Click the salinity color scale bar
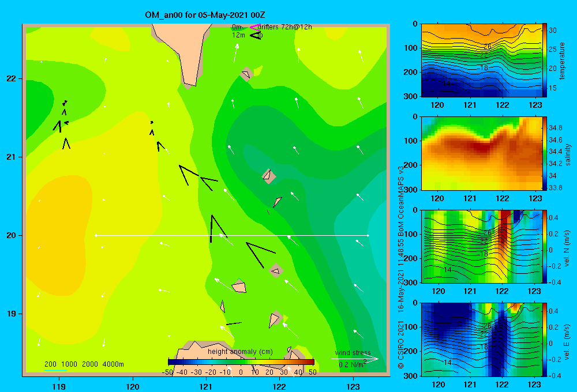Viewport: 577px width, 392px height. coord(545,153)
